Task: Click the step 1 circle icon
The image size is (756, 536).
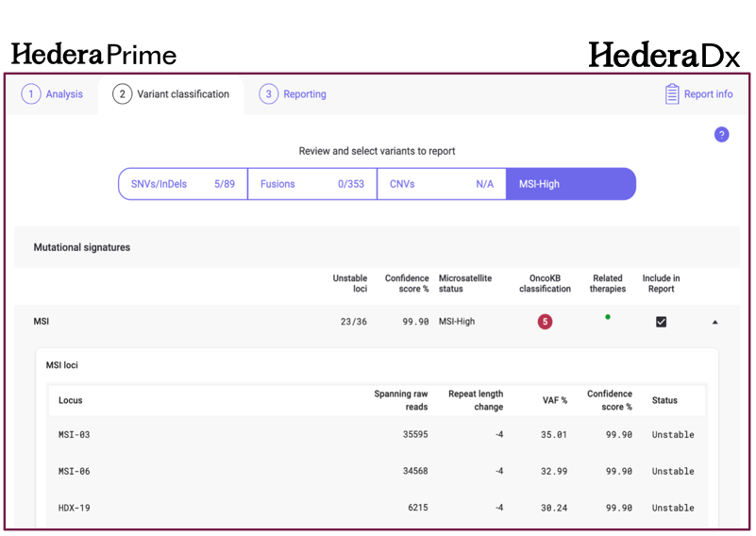Action: (31, 94)
